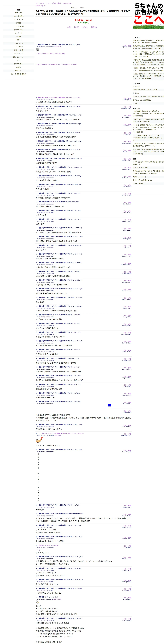Show all posts with 全部
Viewport: 164px width, 644px height.
(69, 27)
